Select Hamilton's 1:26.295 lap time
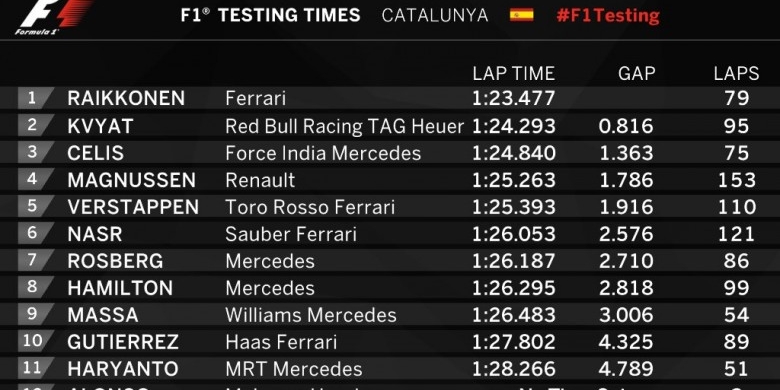780x390 pixels. pos(513,288)
